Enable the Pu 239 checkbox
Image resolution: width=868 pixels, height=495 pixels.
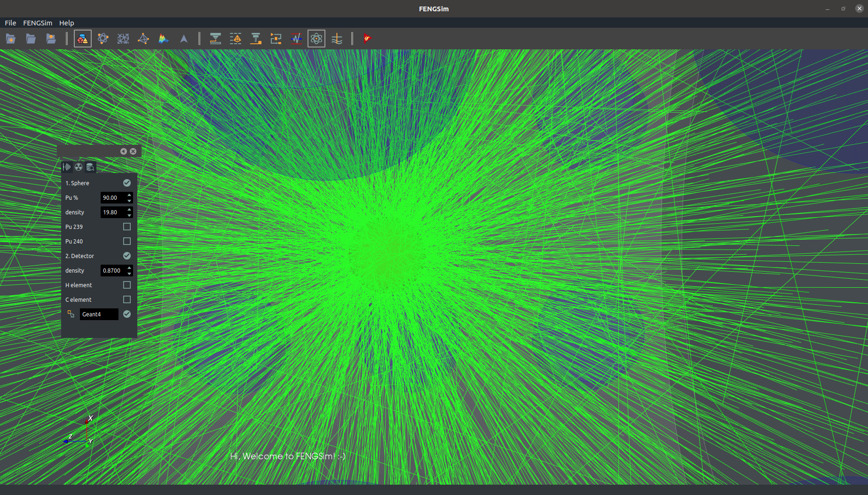(126, 227)
